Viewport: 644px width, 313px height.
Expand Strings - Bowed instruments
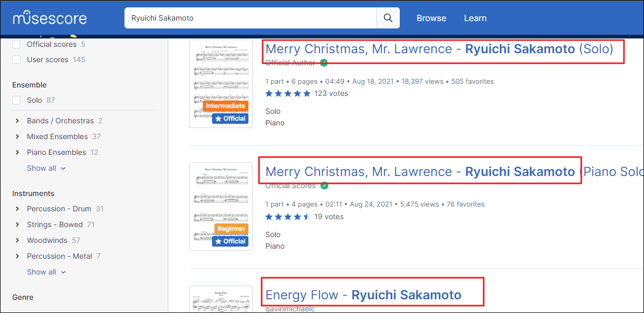pyautogui.click(x=17, y=224)
